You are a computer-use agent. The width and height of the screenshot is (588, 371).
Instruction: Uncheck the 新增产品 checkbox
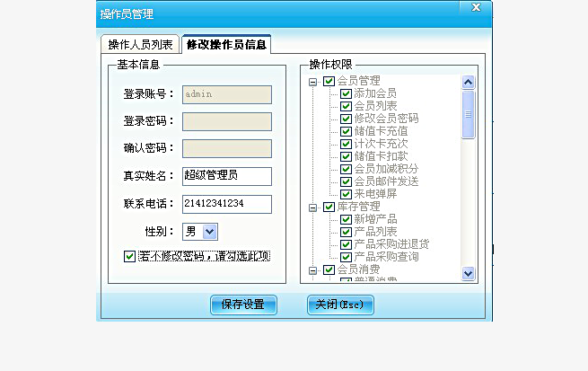(x=346, y=219)
